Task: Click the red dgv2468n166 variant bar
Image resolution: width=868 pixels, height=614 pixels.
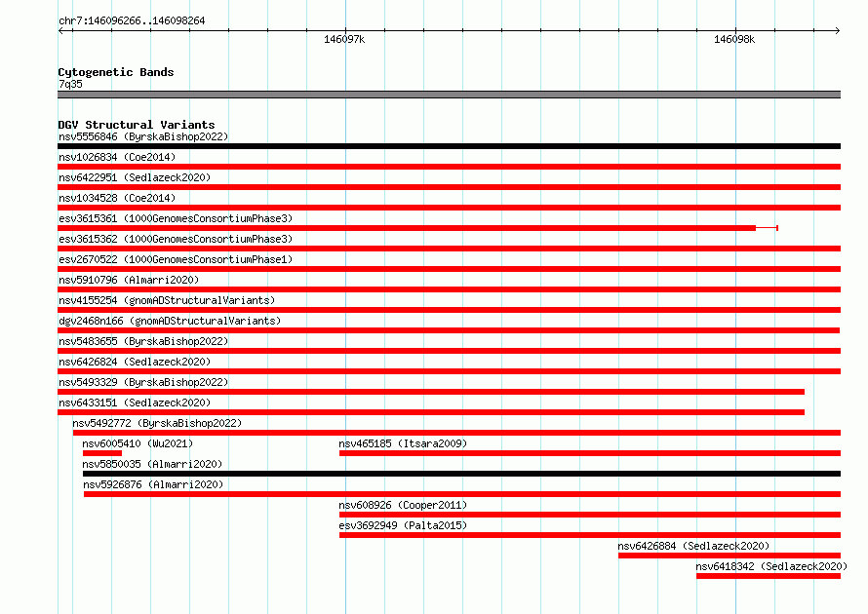Action: click(x=449, y=330)
